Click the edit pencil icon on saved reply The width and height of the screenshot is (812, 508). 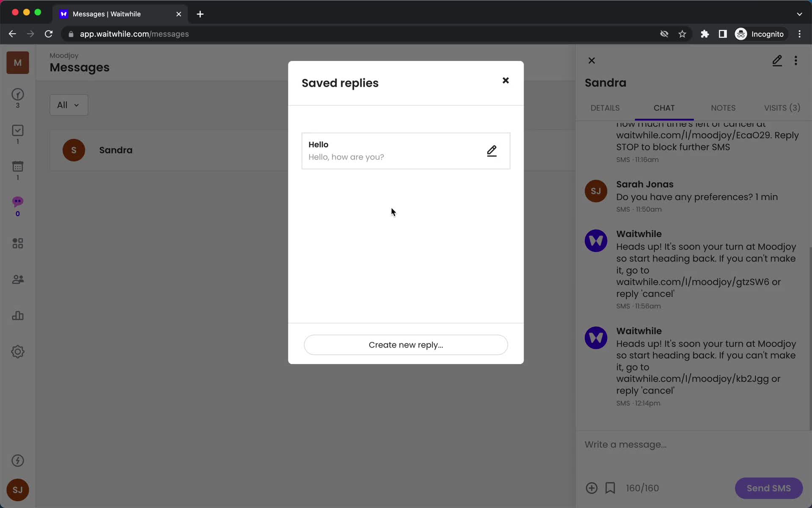coord(491,150)
